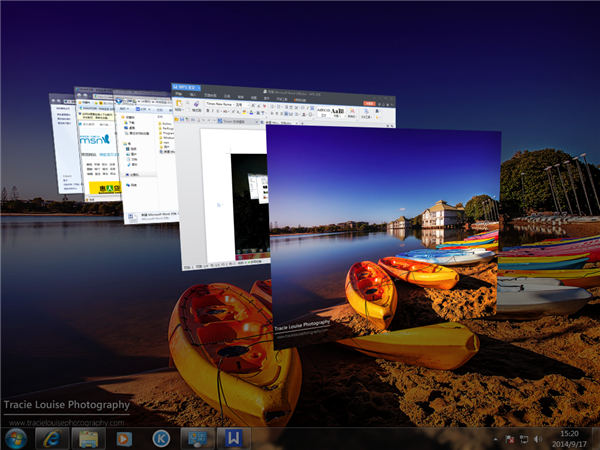Click the monitor-shaped taskbar icon beside WPS
Viewport: 600px width, 450px height.
[x=197, y=438]
